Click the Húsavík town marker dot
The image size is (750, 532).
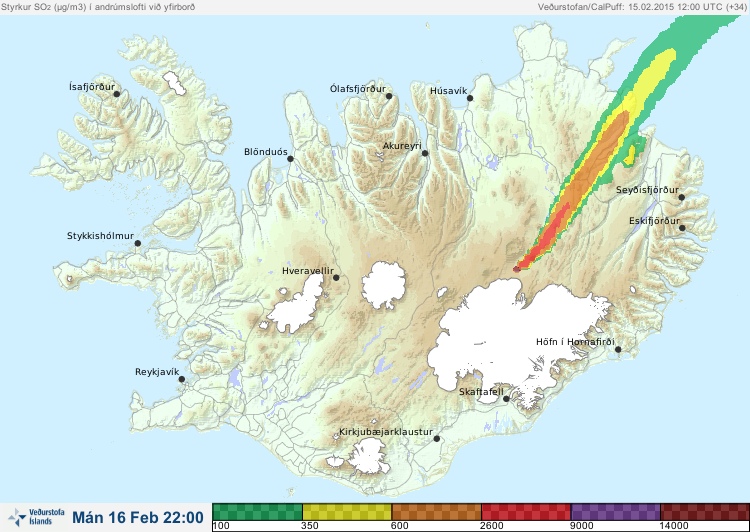pos(470,98)
